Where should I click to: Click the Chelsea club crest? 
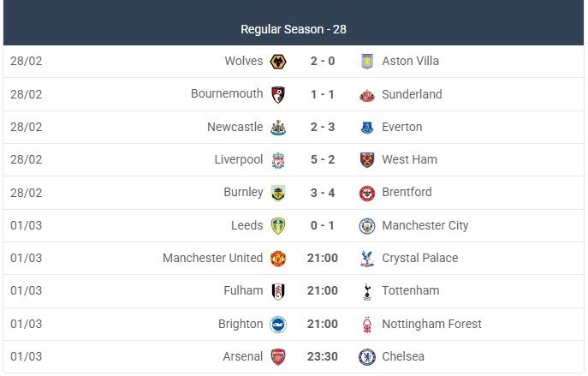tap(367, 357)
